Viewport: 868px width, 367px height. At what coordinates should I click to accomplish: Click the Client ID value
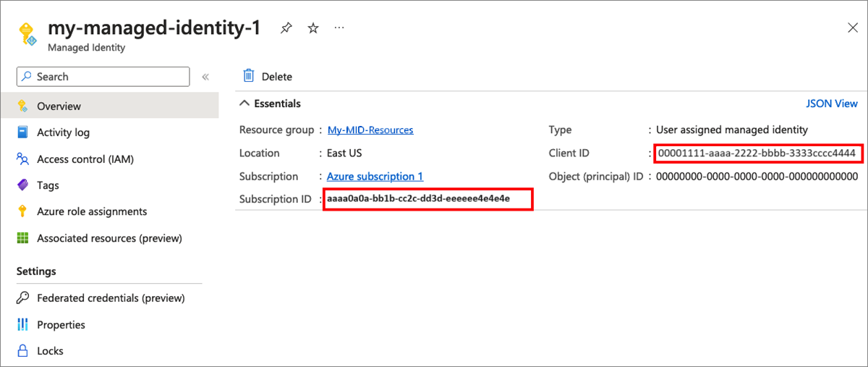click(757, 153)
